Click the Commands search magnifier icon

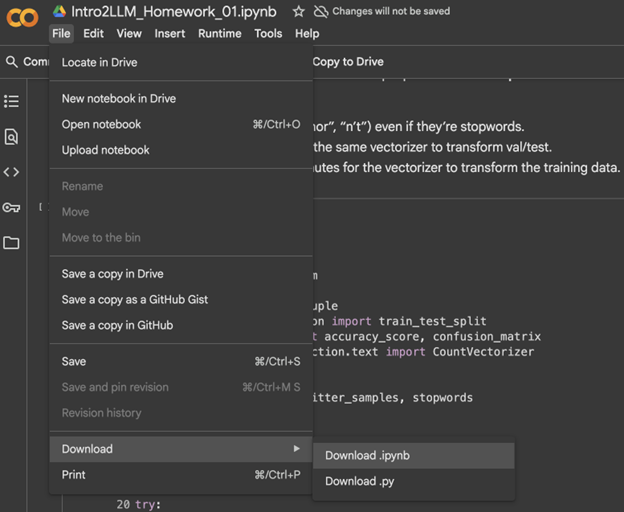coord(12,62)
